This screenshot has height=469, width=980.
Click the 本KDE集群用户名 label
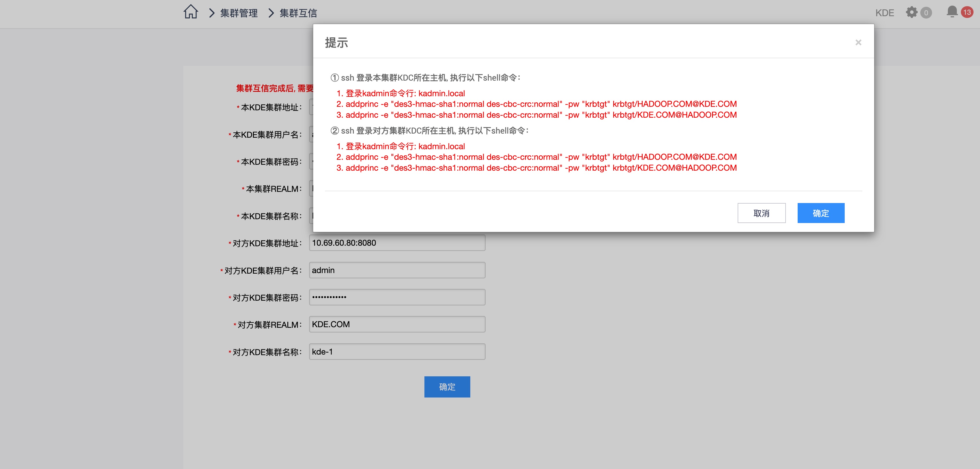click(x=266, y=135)
